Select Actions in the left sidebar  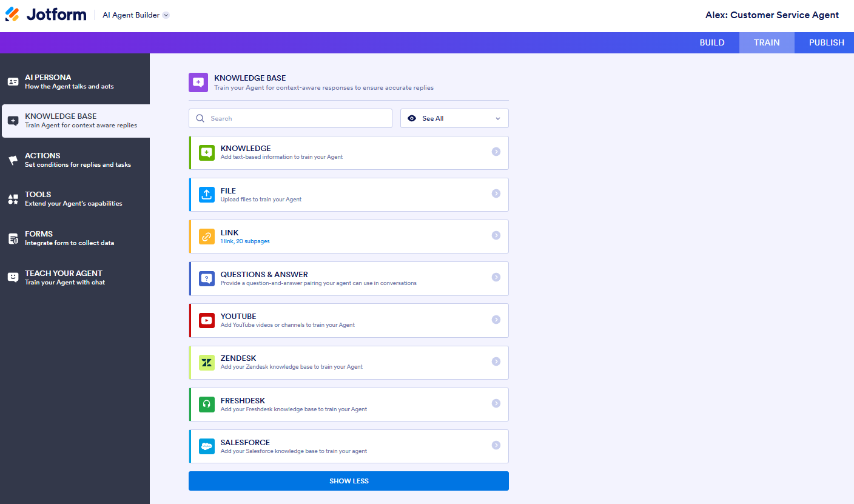(x=67, y=160)
